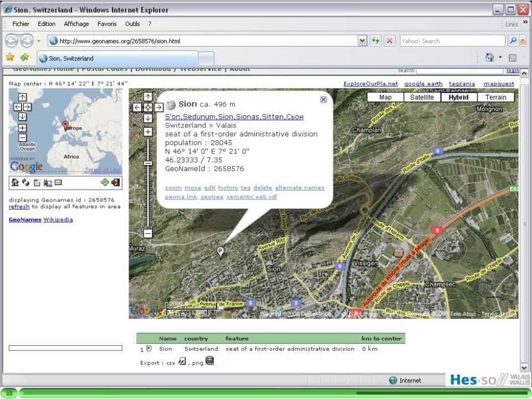Viewport: 532px width, 399px height.
Task: Open the Favoris menu
Action: pyautogui.click(x=107, y=24)
